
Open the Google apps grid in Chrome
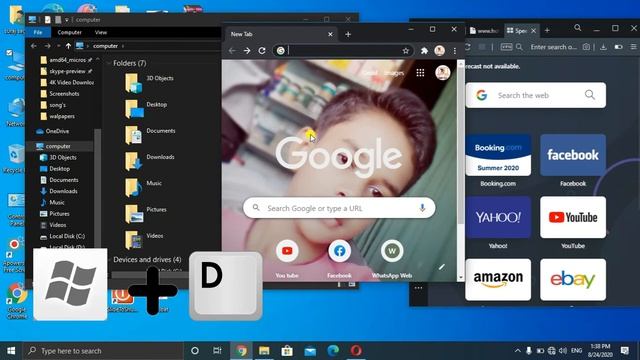pyautogui.click(x=420, y=73)
